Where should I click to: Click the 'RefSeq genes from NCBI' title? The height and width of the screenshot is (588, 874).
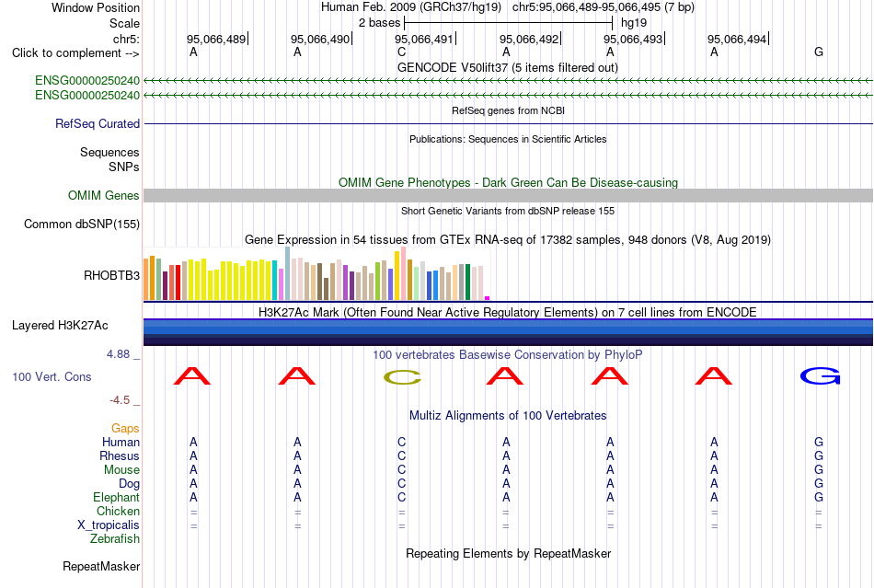click(508, 110)
